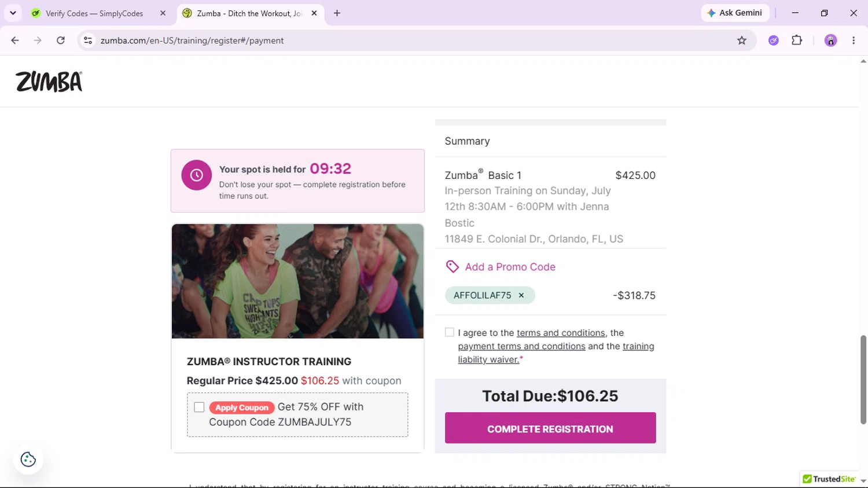Open the site information icon in address bar
Image resolution: width=868 pixels, height=488 pixels.
click(88, 41)
